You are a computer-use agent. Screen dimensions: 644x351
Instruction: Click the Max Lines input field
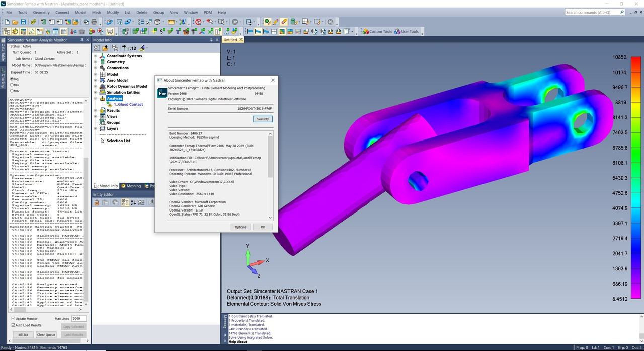[x=79, y=319]
